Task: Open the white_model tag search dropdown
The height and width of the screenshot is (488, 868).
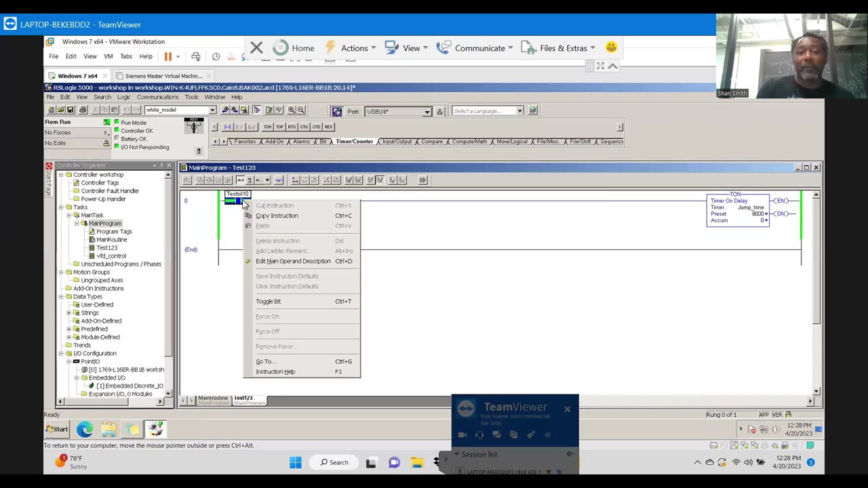Action: (x=212, y=110)
